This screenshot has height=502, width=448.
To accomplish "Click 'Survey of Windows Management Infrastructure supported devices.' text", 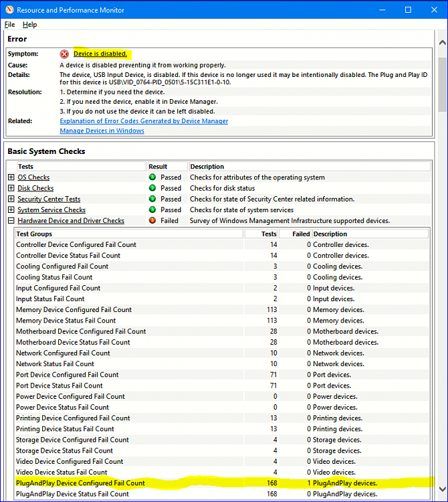I will click(290, 221).
